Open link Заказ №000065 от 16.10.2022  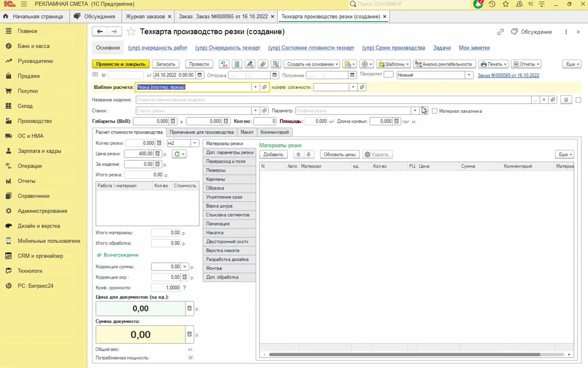pos(508,75)
